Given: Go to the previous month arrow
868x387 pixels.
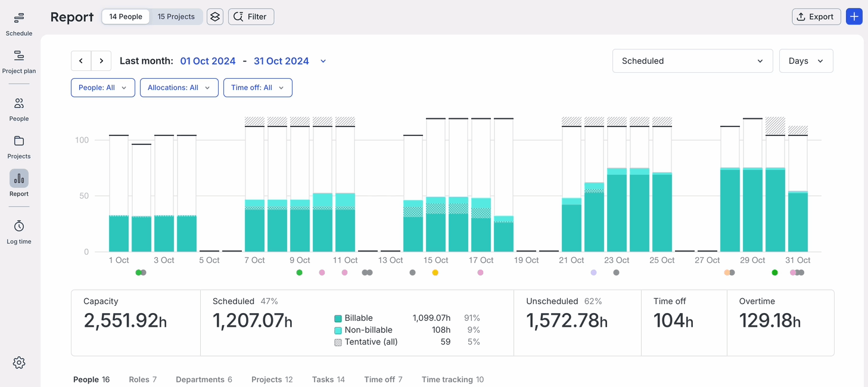Looking at the screenshot, I should tap(81, 61).
